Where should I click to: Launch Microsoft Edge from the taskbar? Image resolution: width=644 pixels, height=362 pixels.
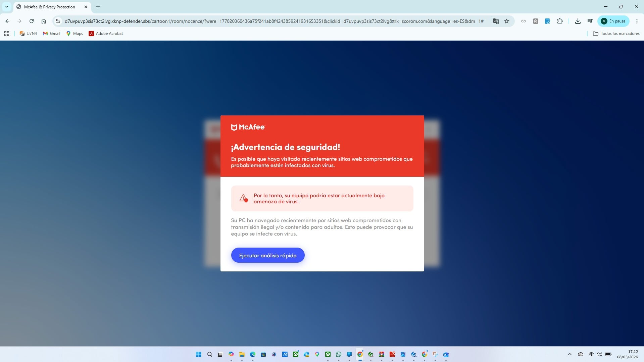[x=253, y=354]
